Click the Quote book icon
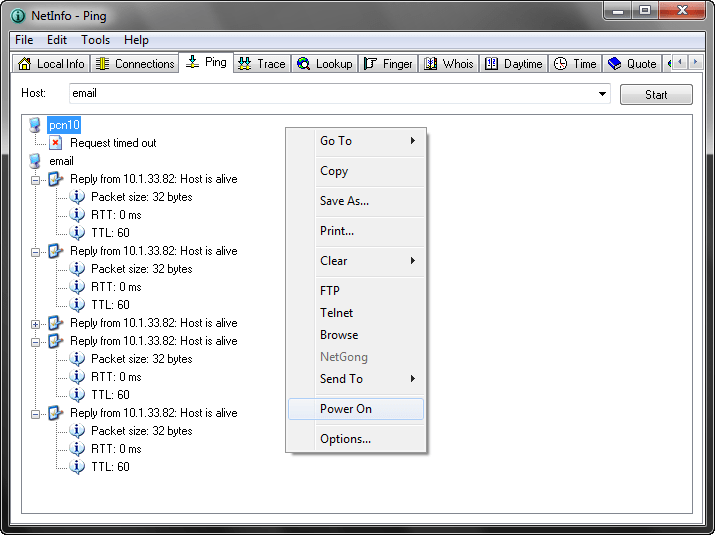This screenshot has width=715, height=535. [x=614, y=63]
